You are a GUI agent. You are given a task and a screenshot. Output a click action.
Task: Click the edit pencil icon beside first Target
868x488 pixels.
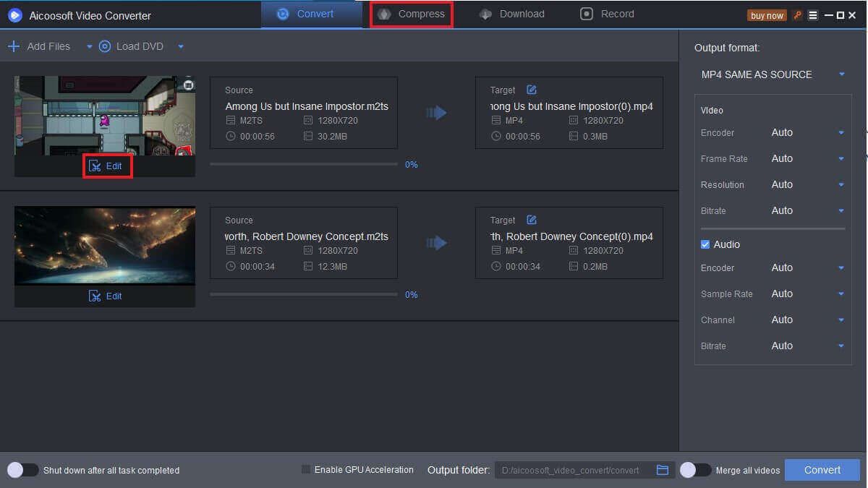(532, 90)
